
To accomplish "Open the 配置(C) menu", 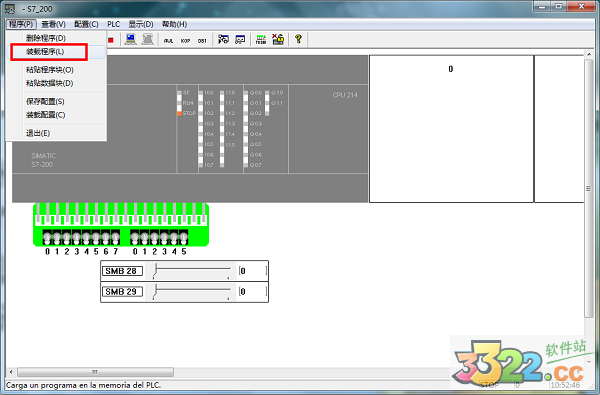I will click(x=86, y=24).
